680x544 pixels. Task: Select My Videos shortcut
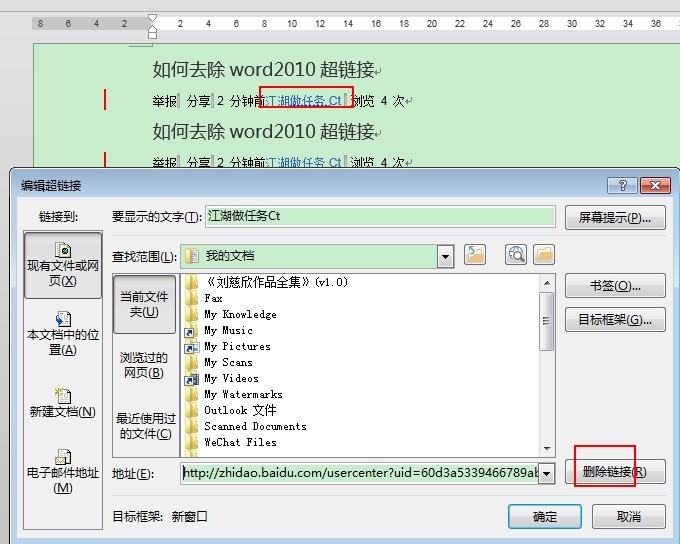click(x=222, y=379)
